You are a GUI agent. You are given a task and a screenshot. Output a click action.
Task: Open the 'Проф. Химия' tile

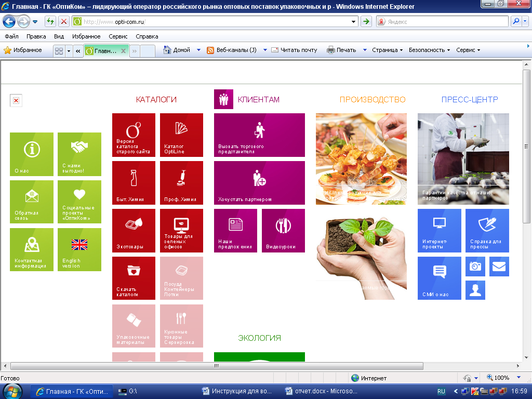click(x=181, y=183)
